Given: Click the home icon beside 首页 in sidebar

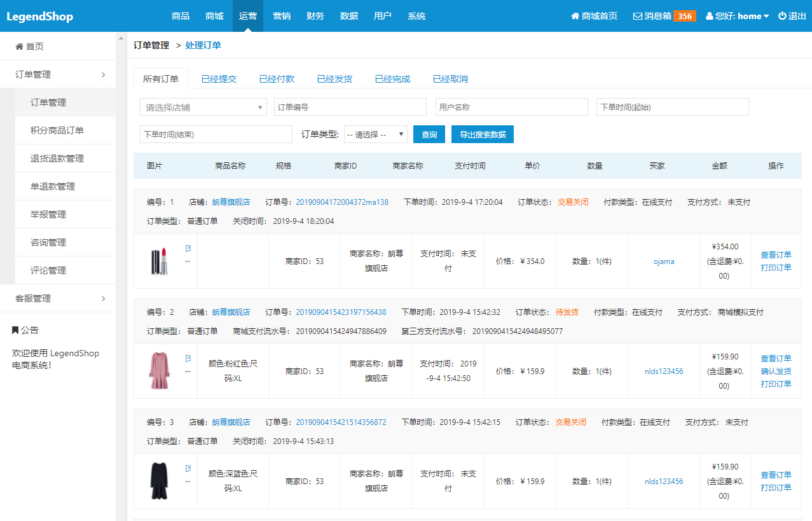Looking at the screenshot, I should tap(19, 46).
